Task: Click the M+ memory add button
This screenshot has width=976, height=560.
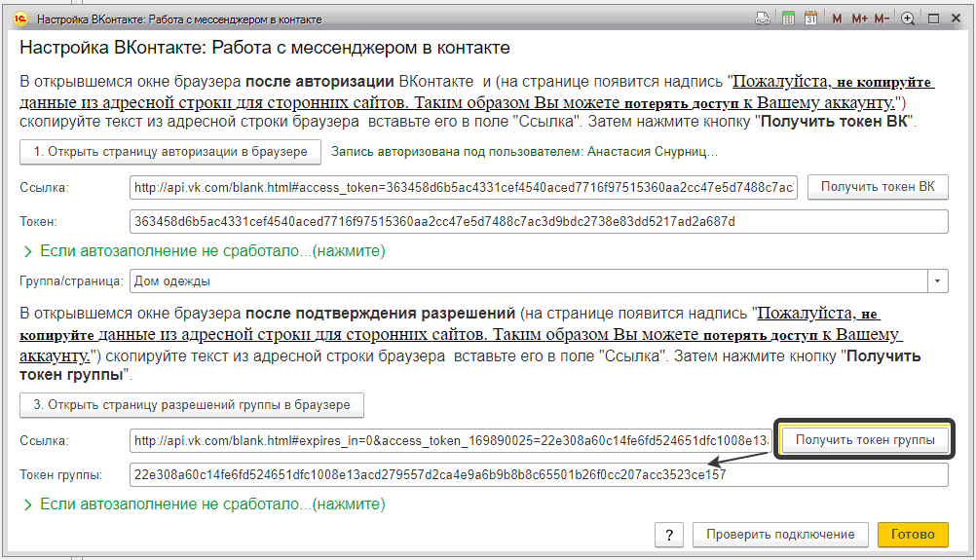Action: [x=860, y=19]
